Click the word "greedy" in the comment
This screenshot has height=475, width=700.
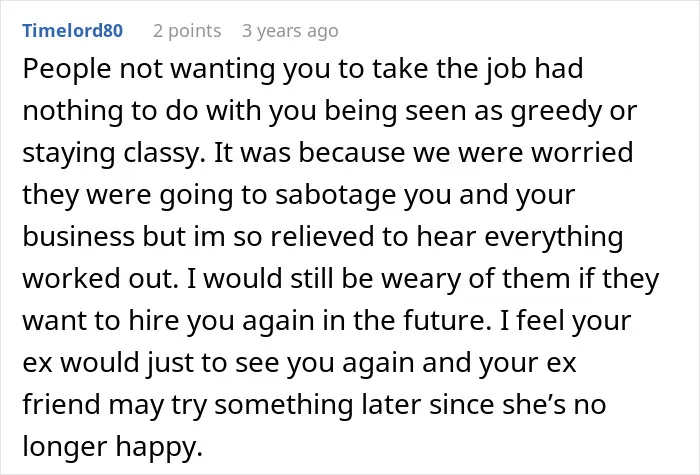point(557,112)
